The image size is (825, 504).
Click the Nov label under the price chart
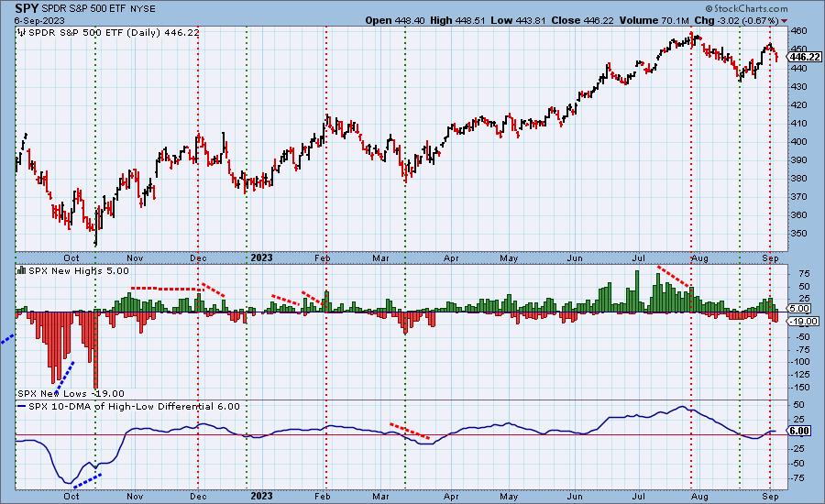coord(135,257)
